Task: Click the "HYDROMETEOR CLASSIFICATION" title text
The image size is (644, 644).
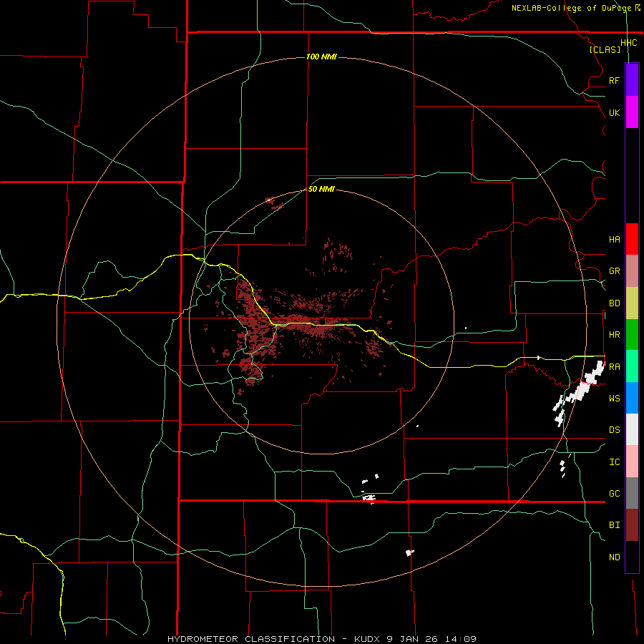Action: [251, 639]
